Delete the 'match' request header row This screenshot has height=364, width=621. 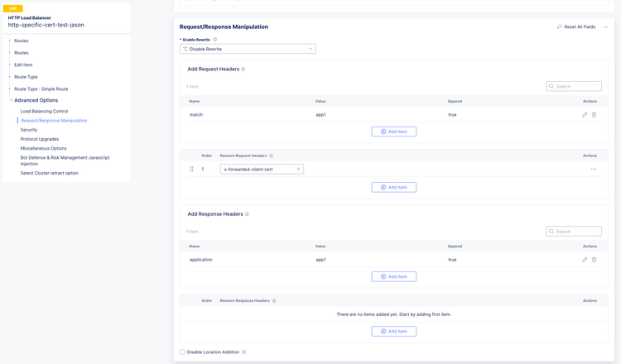tap(594, 115)
